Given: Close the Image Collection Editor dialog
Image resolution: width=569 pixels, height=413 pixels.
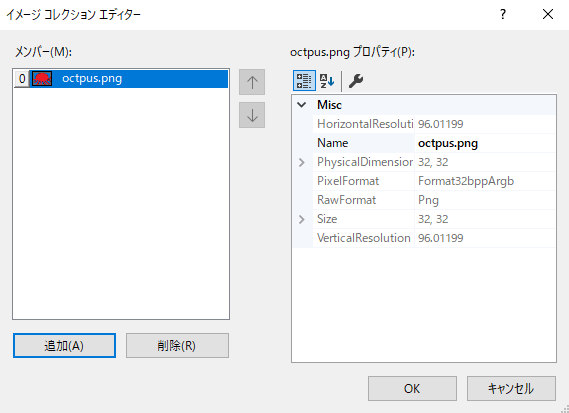Looking at the screenshot, I should tap(548, 15).
